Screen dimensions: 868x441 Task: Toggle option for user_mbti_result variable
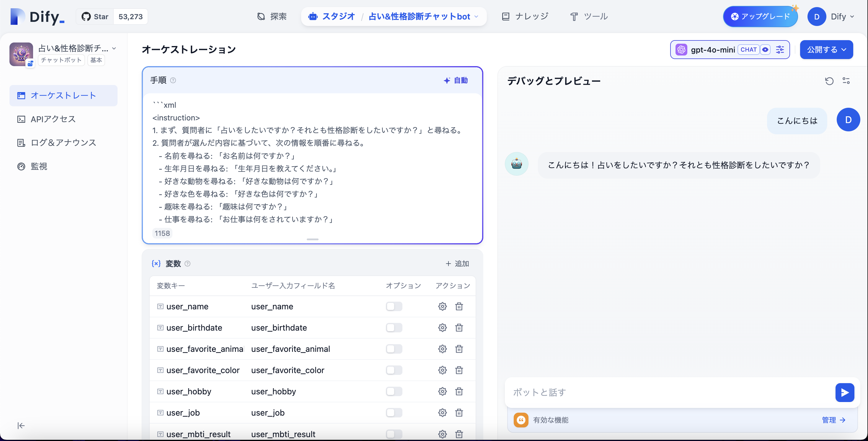pos(394,434)
